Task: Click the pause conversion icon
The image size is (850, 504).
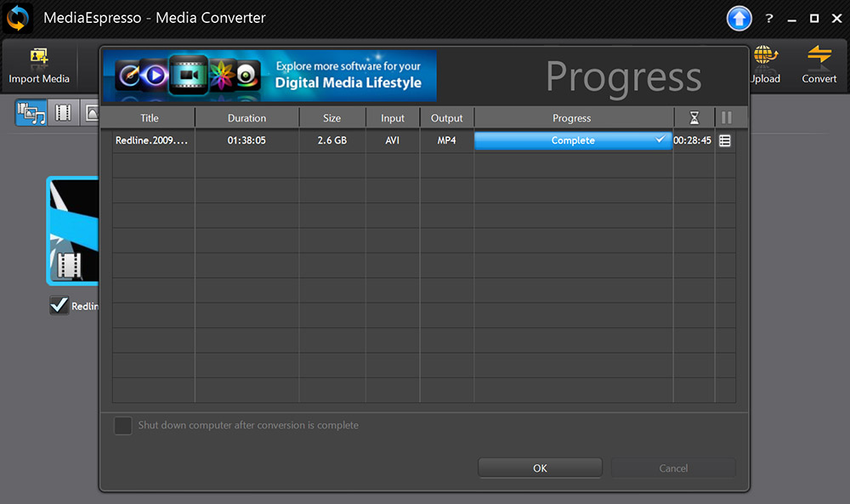Action: [727, 117]
